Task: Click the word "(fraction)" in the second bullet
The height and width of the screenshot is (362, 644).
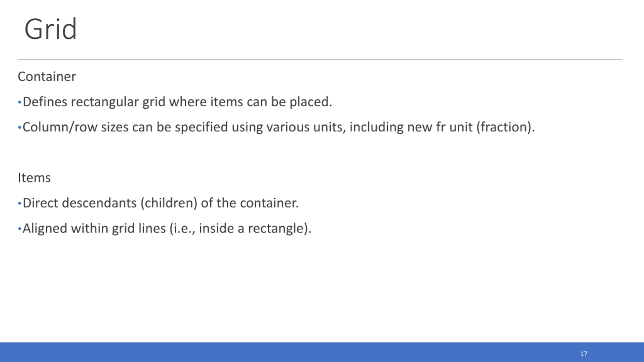Action: click(504, 127)
